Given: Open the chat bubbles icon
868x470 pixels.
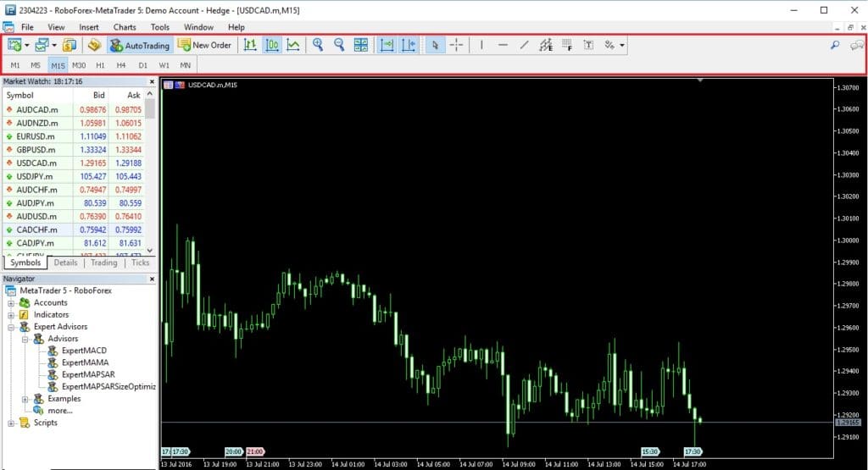Looking at the screenshot, I should tap(857, 46).
